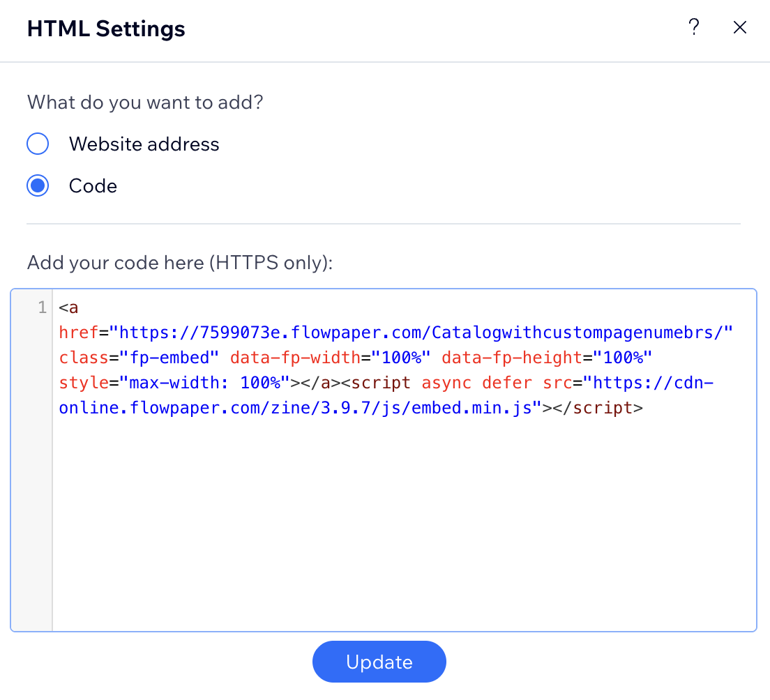Choose the Website address option

(x=38, y=144)
